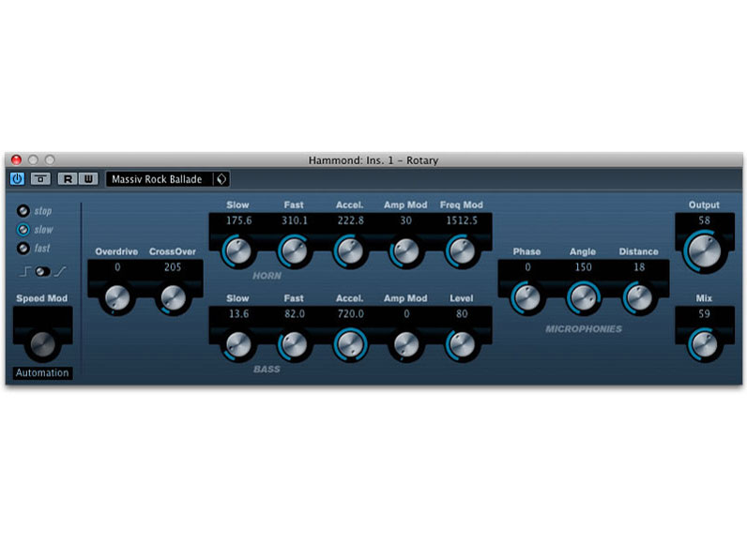
Task: Click the Angle value 150
Action: [583, 267]
